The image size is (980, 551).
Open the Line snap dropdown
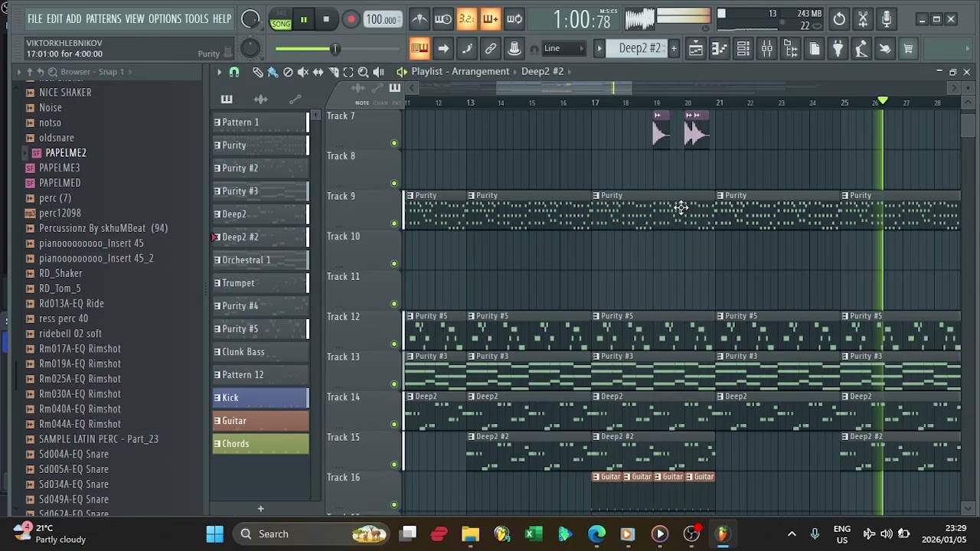tap(563, 49)
